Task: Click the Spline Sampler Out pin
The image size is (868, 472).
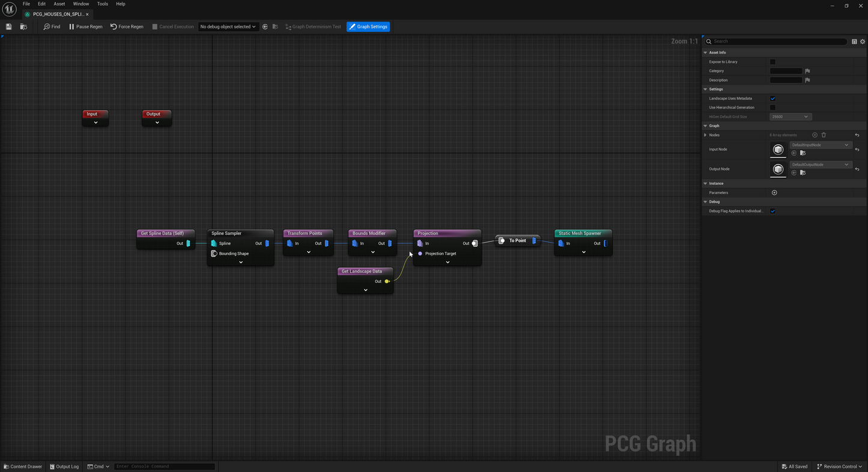Action: click(267, 243)
